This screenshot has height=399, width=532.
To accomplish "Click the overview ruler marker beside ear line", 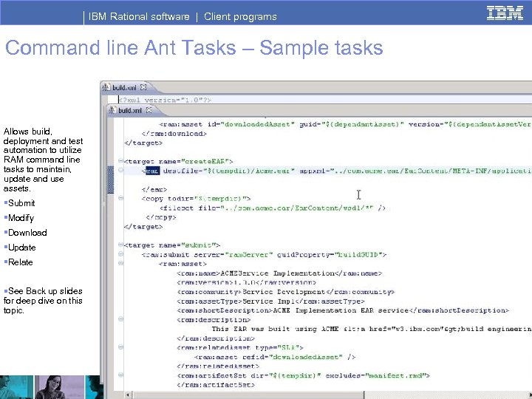I will point(110,180).
